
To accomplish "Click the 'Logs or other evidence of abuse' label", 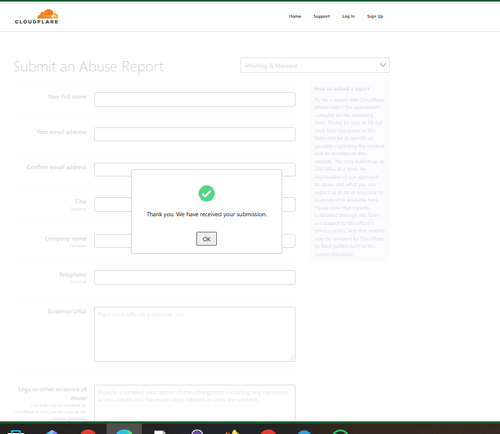I will (x=52, y=394).
